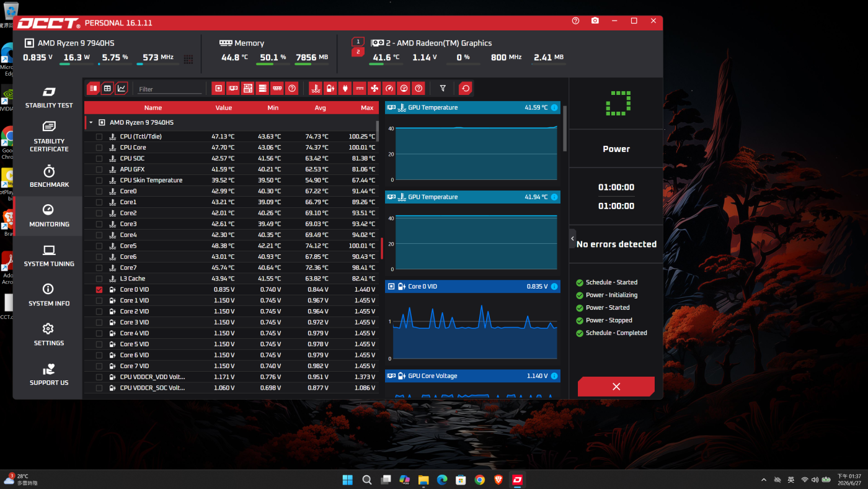Toggle the CPU sensor filter icon
The image size is (868, 489).
(218, 89)
